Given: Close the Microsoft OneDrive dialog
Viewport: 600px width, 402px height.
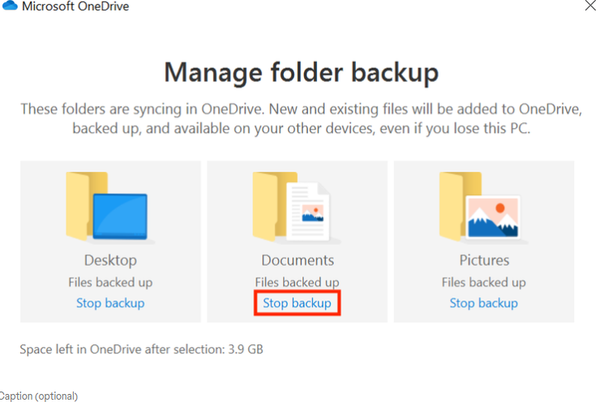Looking at the screenshot, I should (x=590, y=7).
